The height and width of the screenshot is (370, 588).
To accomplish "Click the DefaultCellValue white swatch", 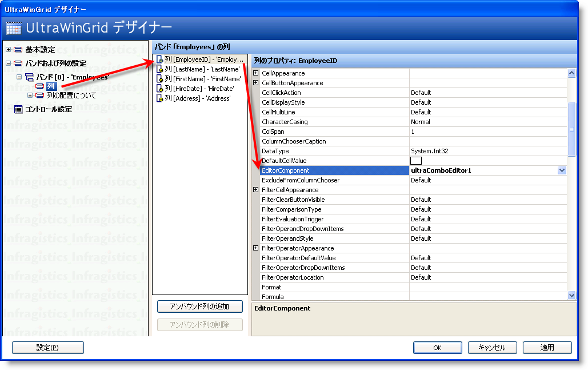I will (x=416, y=161).
